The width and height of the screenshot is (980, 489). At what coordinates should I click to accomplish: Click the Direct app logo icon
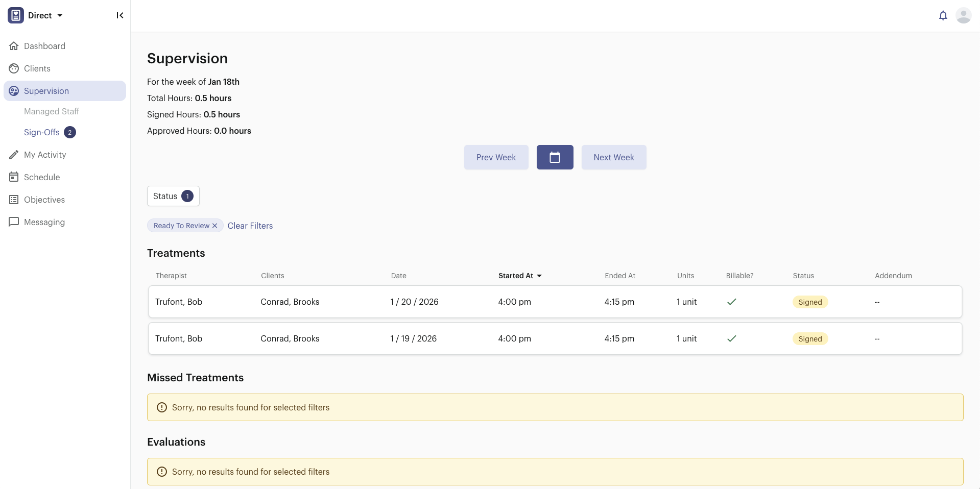tap(16, 15)
